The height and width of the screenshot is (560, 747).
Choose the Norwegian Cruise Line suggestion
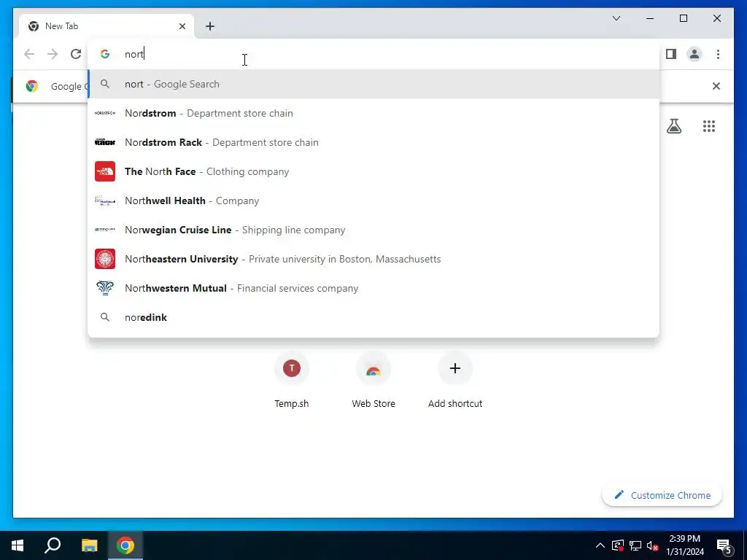[x=373, y=230]
